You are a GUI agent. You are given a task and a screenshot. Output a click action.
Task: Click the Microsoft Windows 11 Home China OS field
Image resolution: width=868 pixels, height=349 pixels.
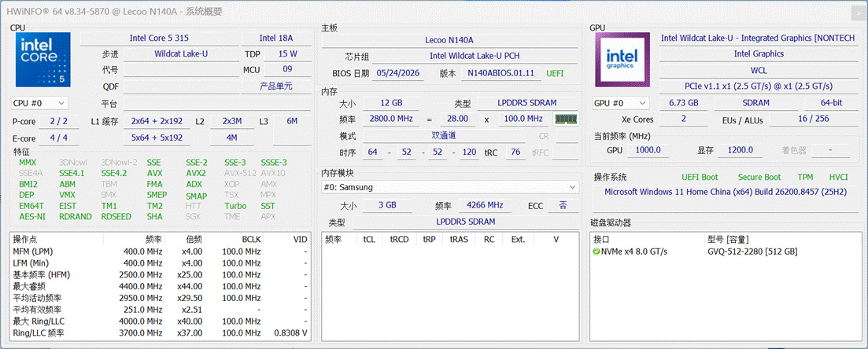tap(726, 192)
